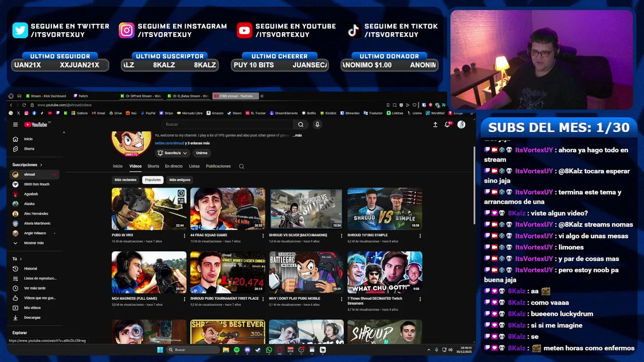Click the browser address bar URL

click(x=64, y=105)
